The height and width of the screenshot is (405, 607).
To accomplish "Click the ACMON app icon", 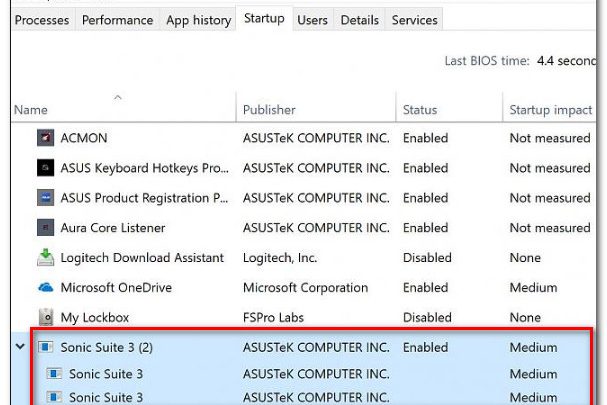I will coord(45,138).
